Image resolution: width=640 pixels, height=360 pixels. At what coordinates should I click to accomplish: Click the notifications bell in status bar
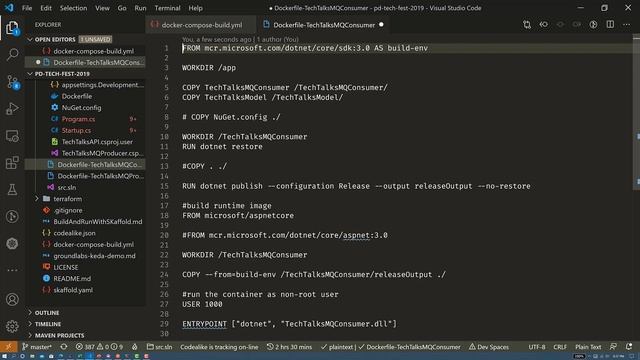pos(629,347)
